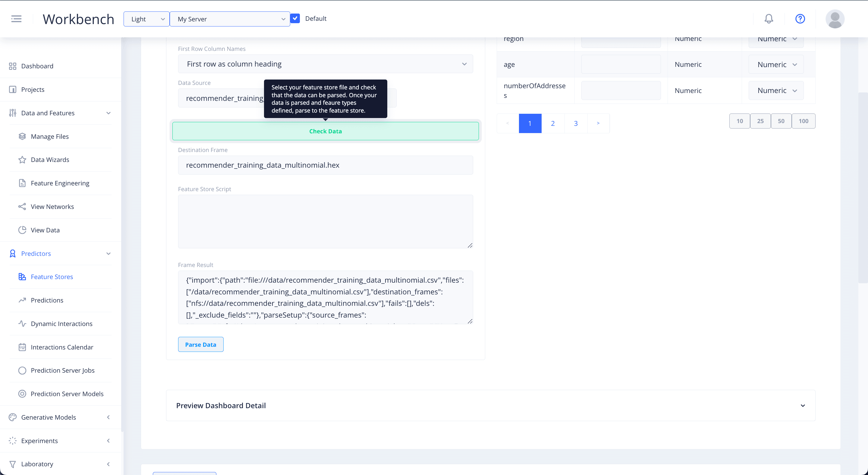The height and width of the screenshot is (475, 868).
Task: Collapse the Preview Dashboard Detail panel
Action: [x=803, y=405]
